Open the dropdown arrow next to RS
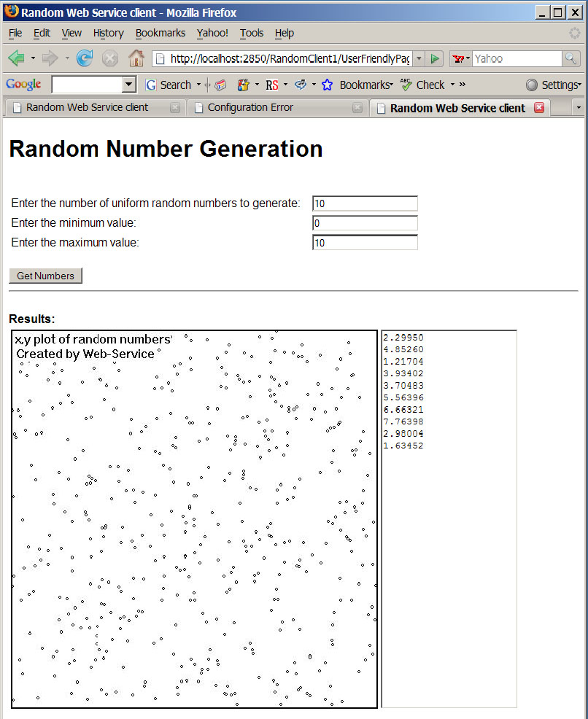The height and width of the screenshot is (719, 588). click(285, 85)
